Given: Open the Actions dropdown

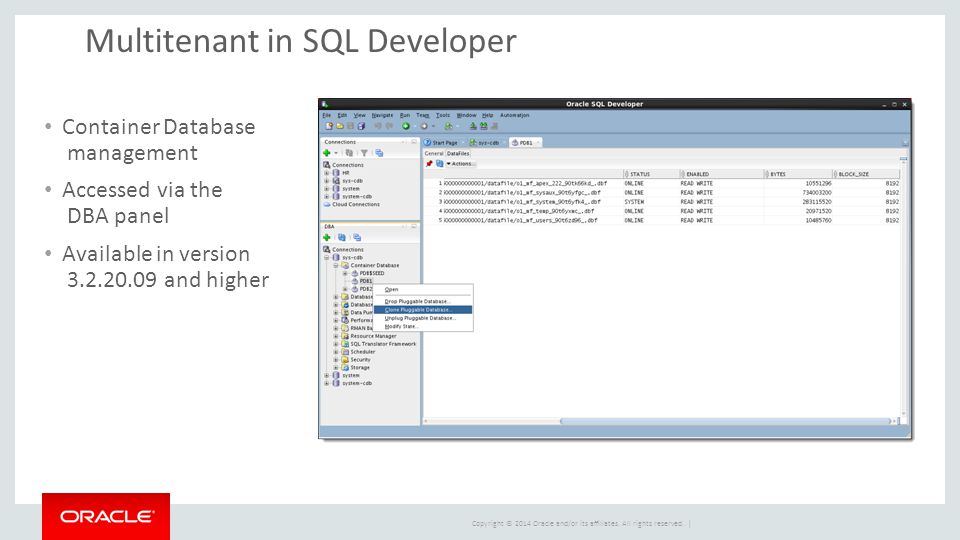Looking at the screenshot, I should point(460,163).
